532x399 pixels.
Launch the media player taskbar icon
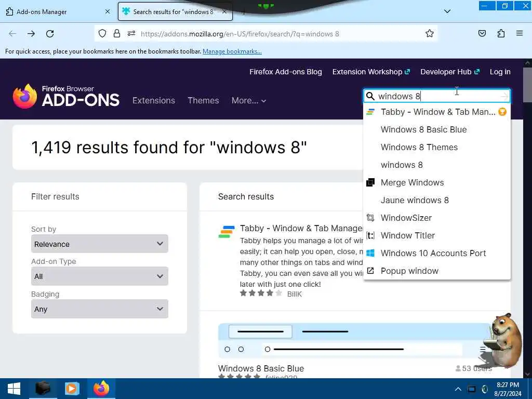72,389
